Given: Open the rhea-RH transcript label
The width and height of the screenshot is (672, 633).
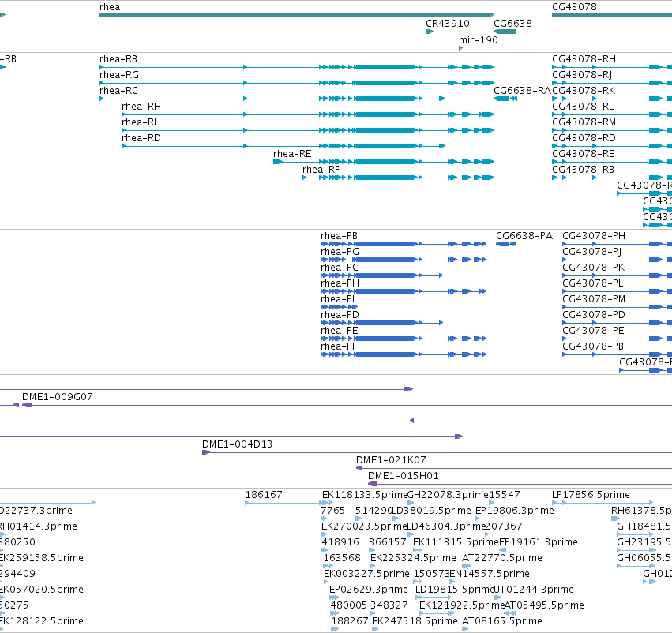Looking at the screenshot, I should [x=141, y=107].
